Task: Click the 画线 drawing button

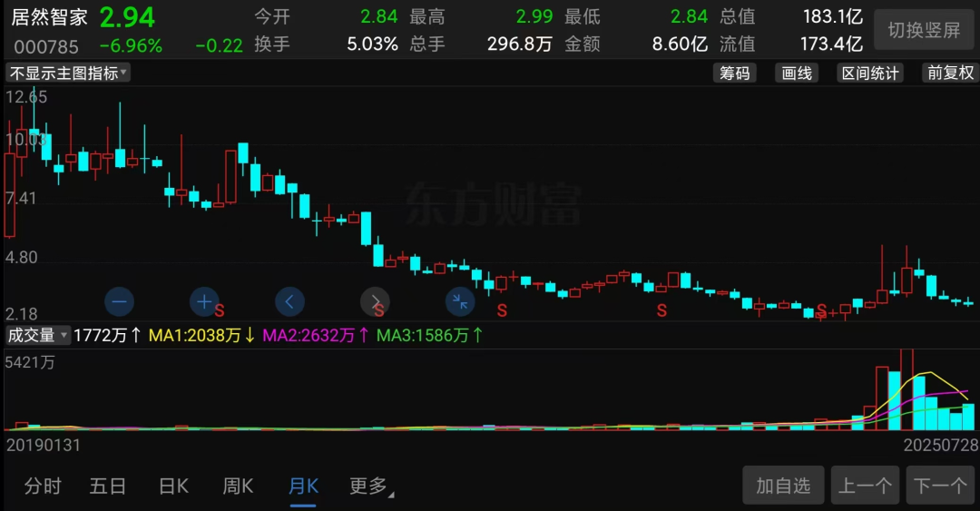Action: (x=797, y=74)
